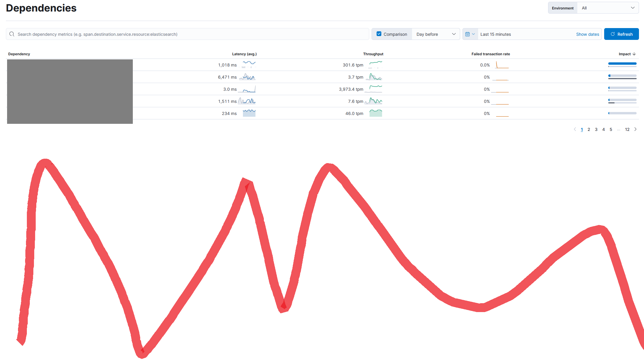This screenshot has width=644, height=362.
Task: Click the throughput sparkline for 46.0 tpm
Action: [x=376, y=113]
